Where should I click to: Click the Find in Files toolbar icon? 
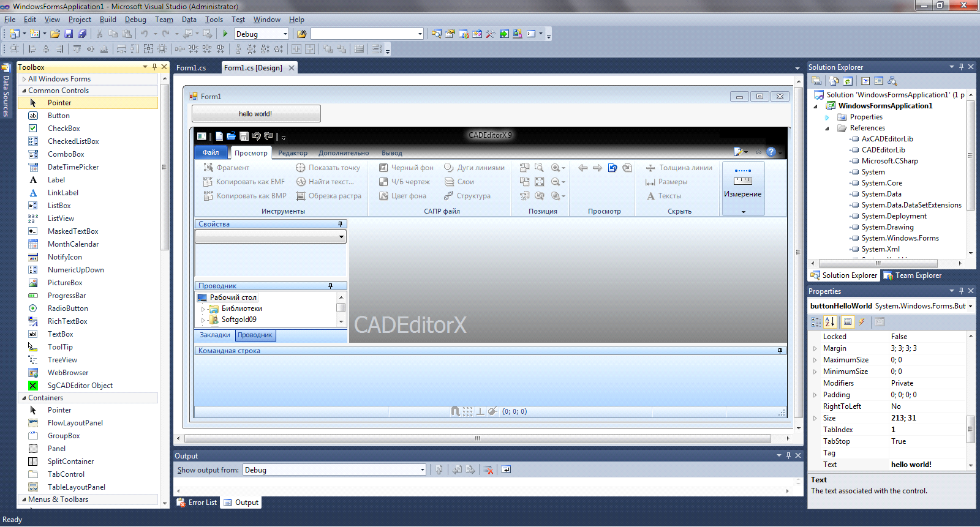[302, 34]
